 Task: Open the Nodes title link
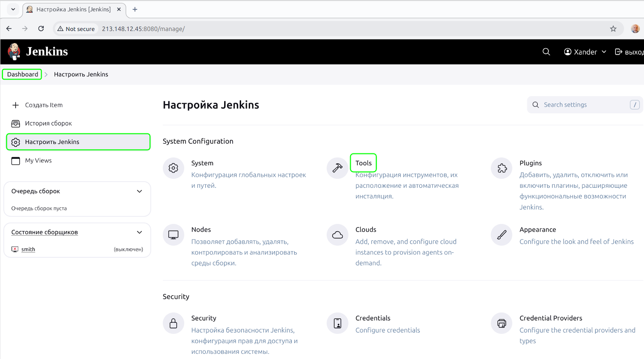pos(201,230)
